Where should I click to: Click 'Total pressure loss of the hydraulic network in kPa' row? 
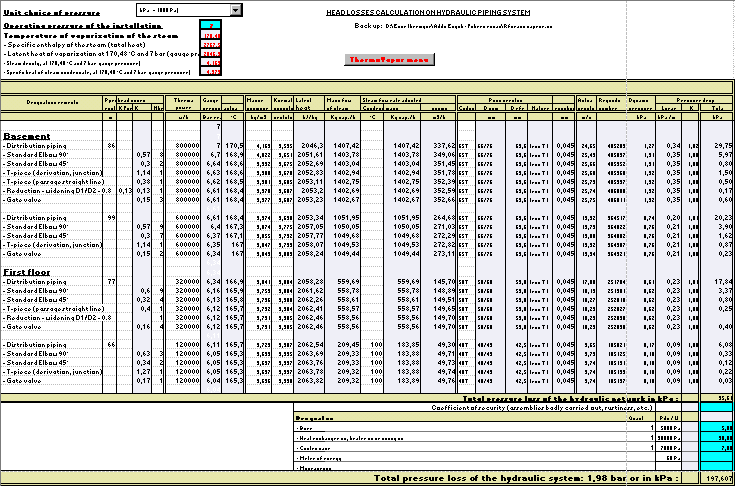[x=570, y=398]
